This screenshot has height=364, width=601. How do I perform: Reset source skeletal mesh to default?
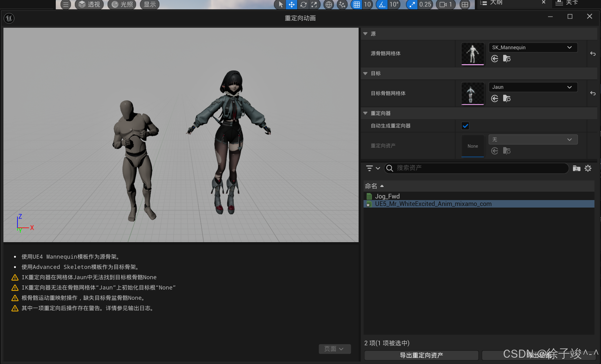pos(593,54)
